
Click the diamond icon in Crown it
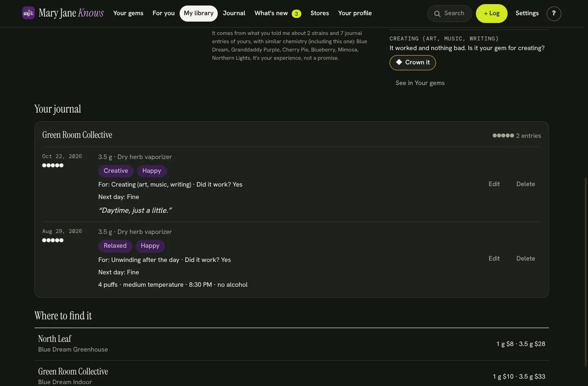[399, 62]
